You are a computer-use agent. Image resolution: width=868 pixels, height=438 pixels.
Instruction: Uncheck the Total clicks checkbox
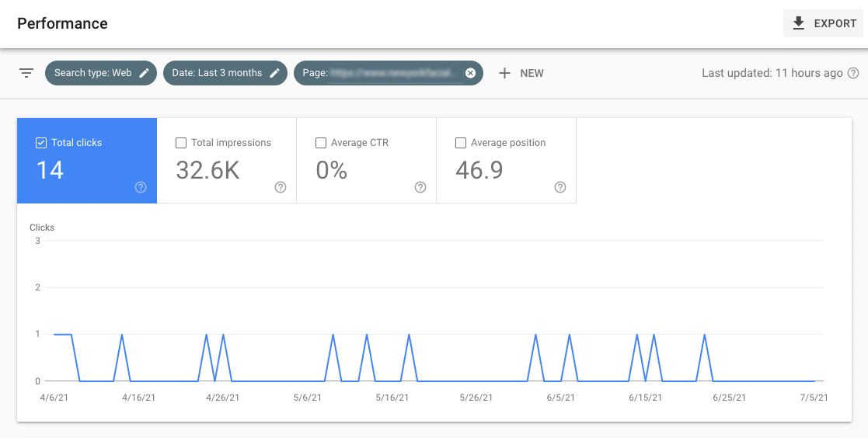point(41,143)
